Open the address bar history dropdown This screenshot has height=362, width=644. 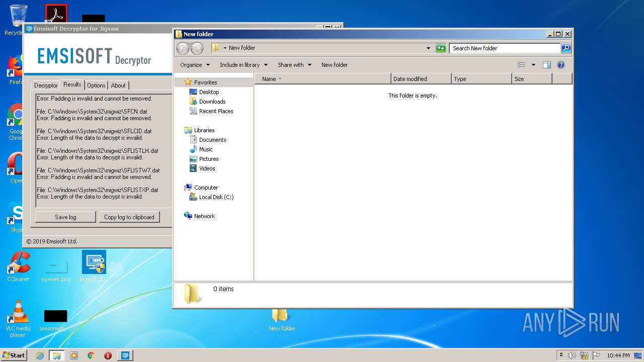[x=428, y=48]
